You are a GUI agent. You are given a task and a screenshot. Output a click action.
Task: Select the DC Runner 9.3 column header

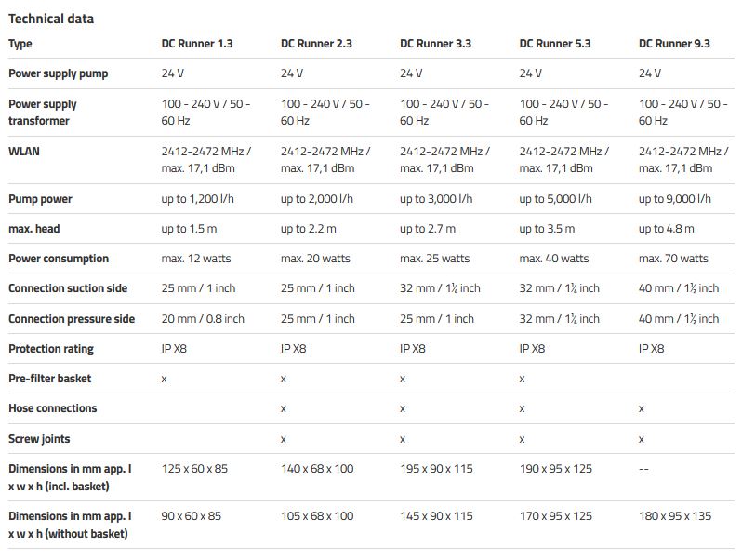pyautogui.click(x=673, y=44)
